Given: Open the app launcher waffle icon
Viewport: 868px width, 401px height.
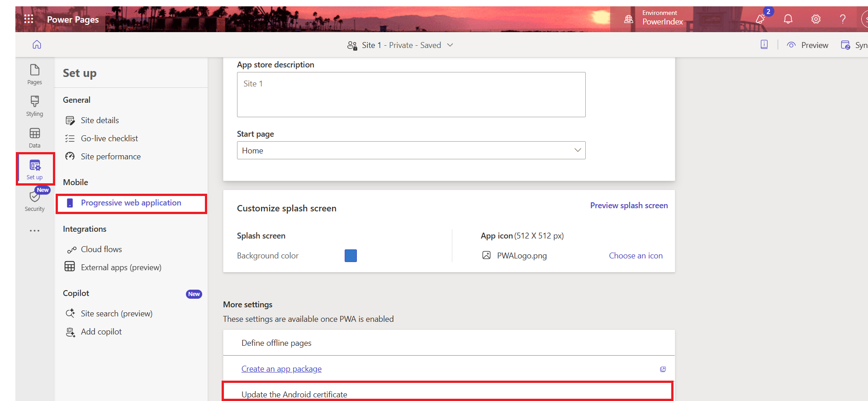Looking at the screenshot, I should point(28,19).
